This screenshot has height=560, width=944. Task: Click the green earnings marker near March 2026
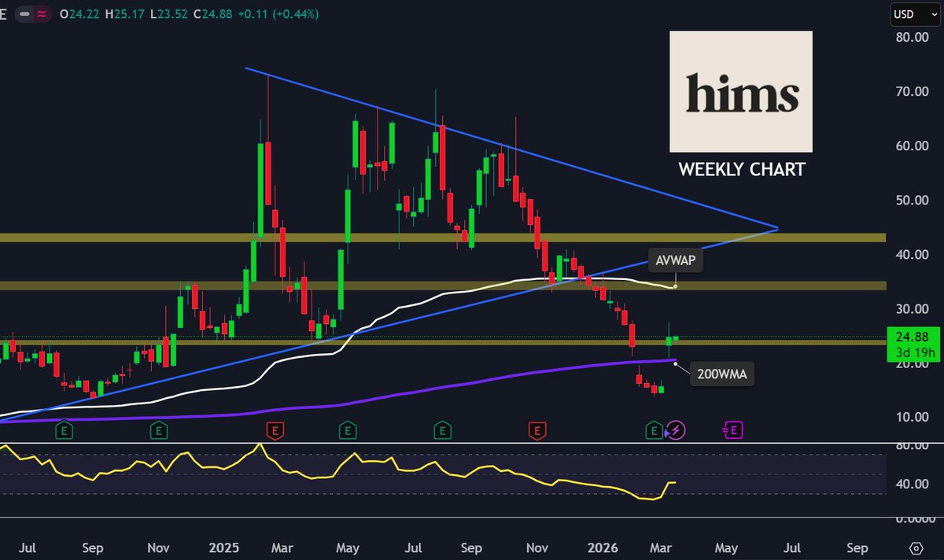click(x=653, y=429)
